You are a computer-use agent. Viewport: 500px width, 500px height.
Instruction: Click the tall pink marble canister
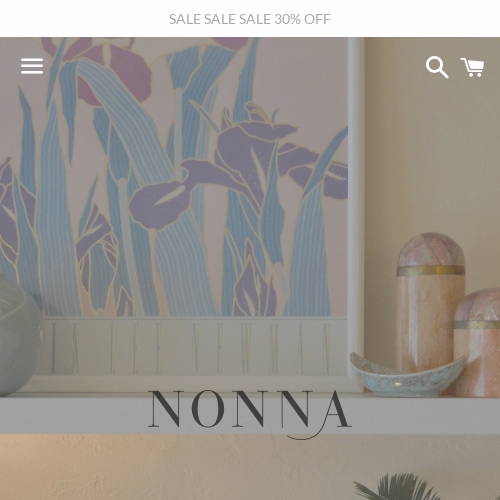tap(431, 302)
